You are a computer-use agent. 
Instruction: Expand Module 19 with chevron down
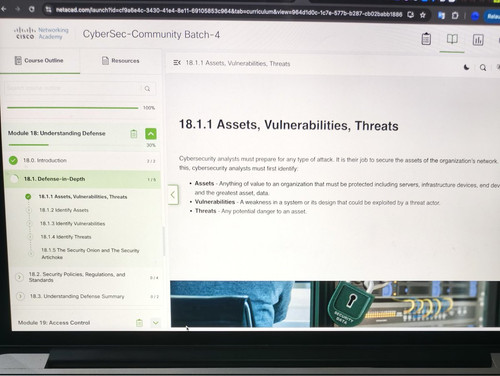(x=155, y=323)
